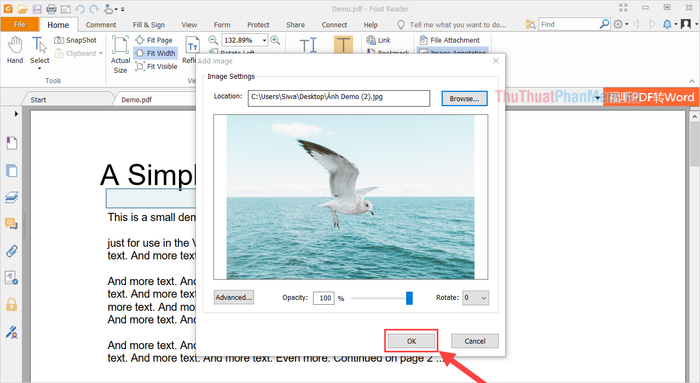Customize quick access toolbar dropdown
Viewport: 700px width, 383px height.
122,9
